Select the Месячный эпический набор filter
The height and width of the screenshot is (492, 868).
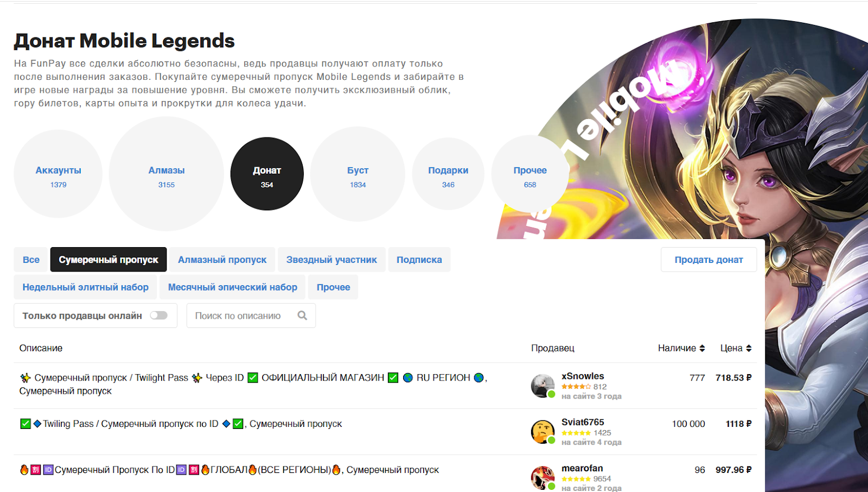click(233, 287)
